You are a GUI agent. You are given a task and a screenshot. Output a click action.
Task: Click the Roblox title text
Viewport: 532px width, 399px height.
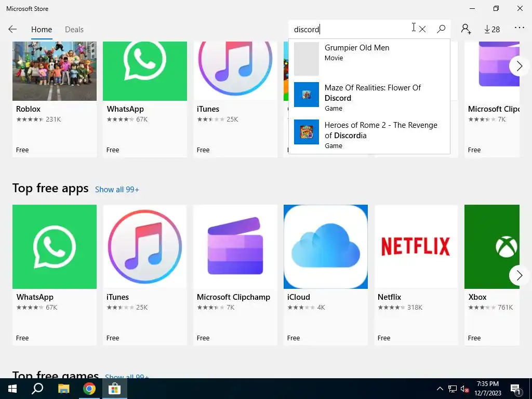[28, 109]
